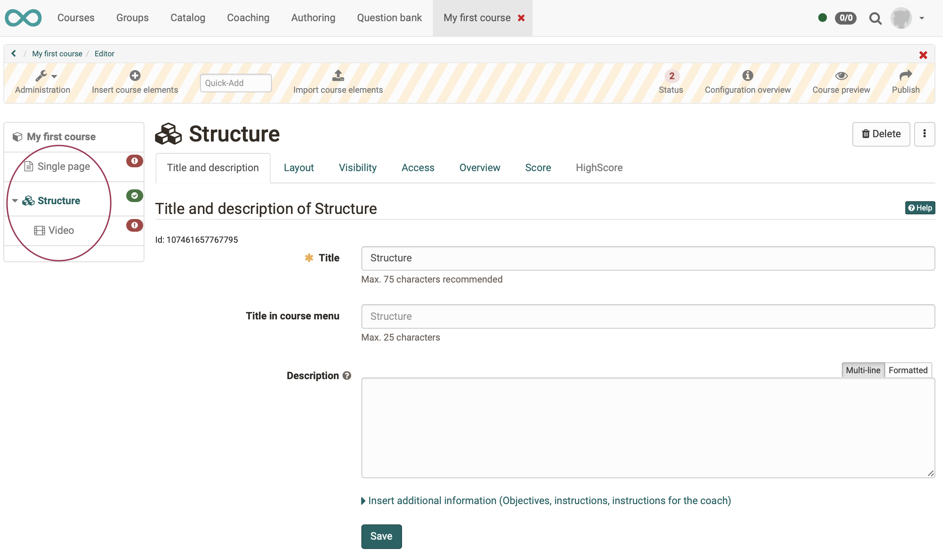Switch to the Visibility tab

coord(358,168)
